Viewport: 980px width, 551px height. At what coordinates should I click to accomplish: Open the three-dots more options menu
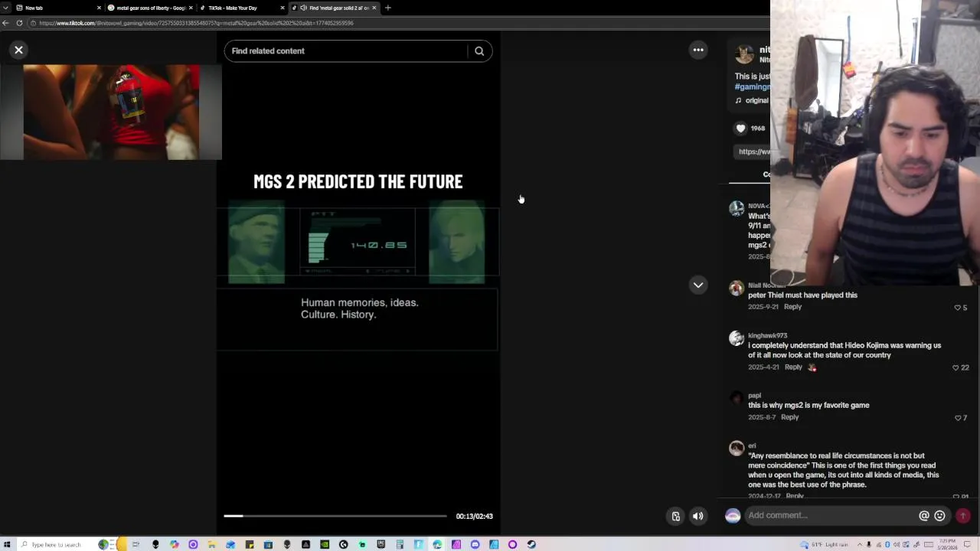tap(698, 50)
